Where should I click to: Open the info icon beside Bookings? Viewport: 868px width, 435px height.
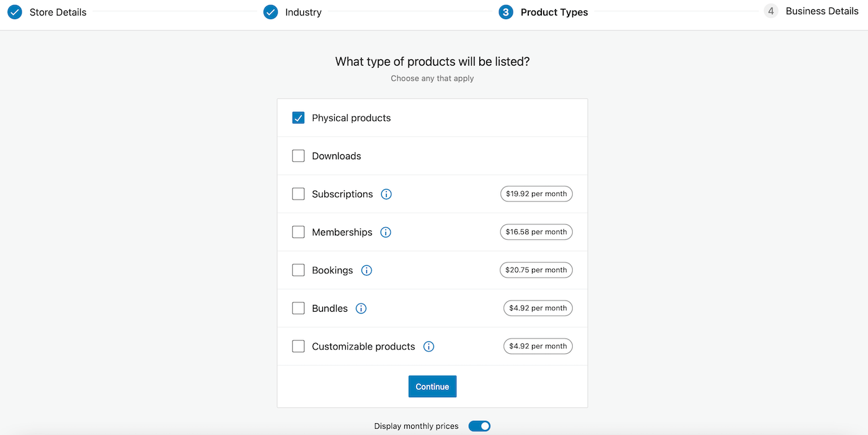[366, 270]
